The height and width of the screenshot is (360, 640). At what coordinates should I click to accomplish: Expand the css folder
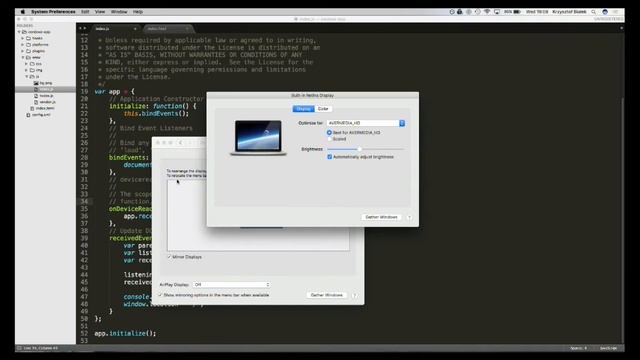pos(27,64)
